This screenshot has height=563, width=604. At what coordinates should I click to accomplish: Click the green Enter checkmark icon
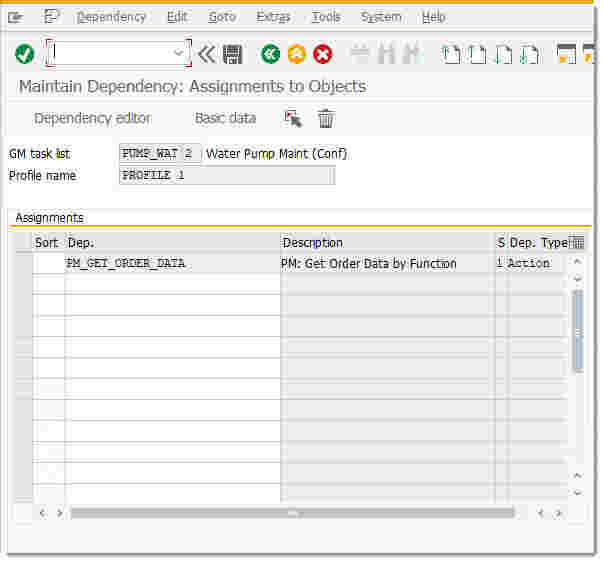(x=25, y=54)
